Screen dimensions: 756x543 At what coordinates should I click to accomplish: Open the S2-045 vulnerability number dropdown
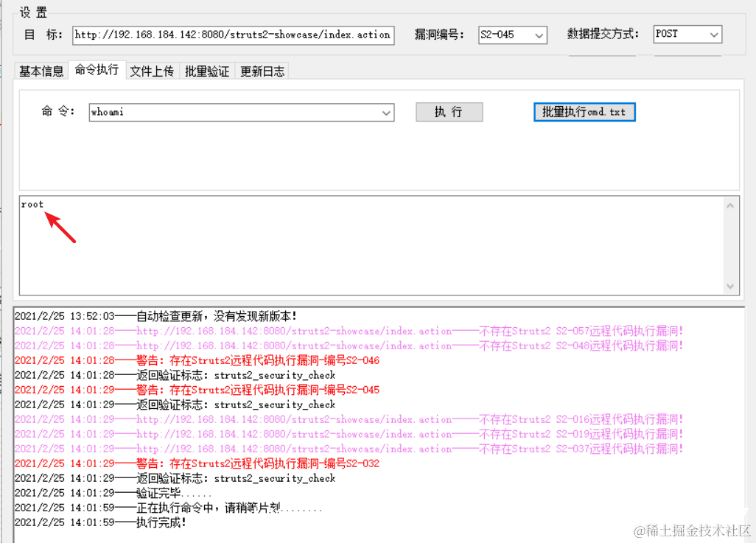click(513, 35)
